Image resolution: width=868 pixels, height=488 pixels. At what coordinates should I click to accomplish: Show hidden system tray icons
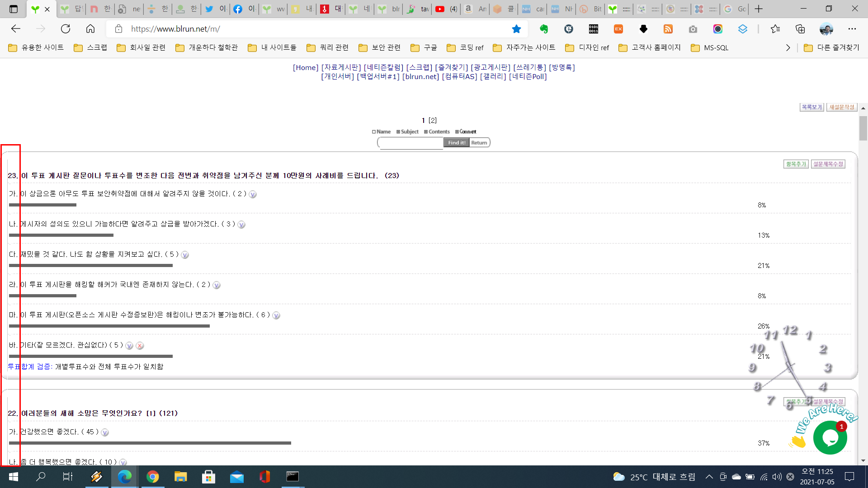tap(709, 477)
